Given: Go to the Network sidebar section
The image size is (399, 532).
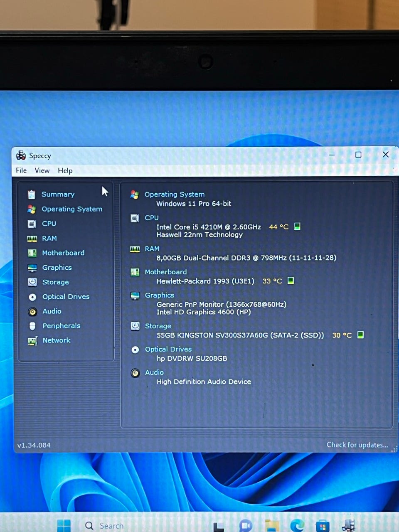Looking at the screenshot, I should (x=57, y=340).
